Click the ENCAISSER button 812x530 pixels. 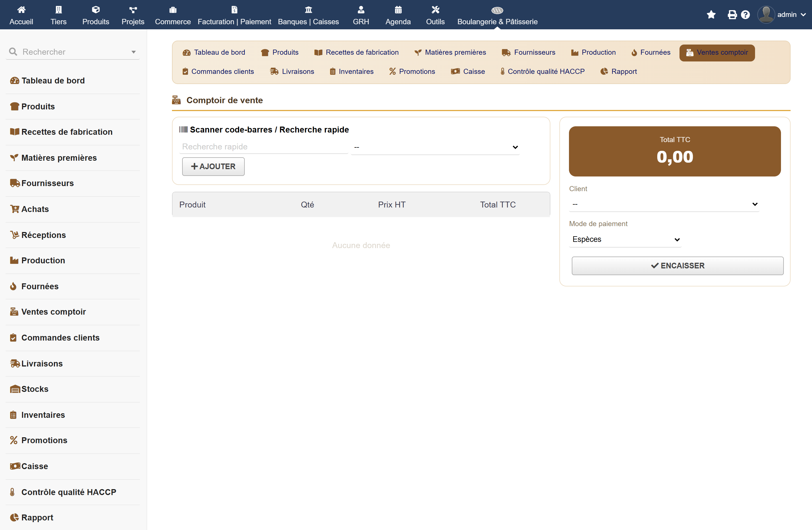[x=678, y=265]
